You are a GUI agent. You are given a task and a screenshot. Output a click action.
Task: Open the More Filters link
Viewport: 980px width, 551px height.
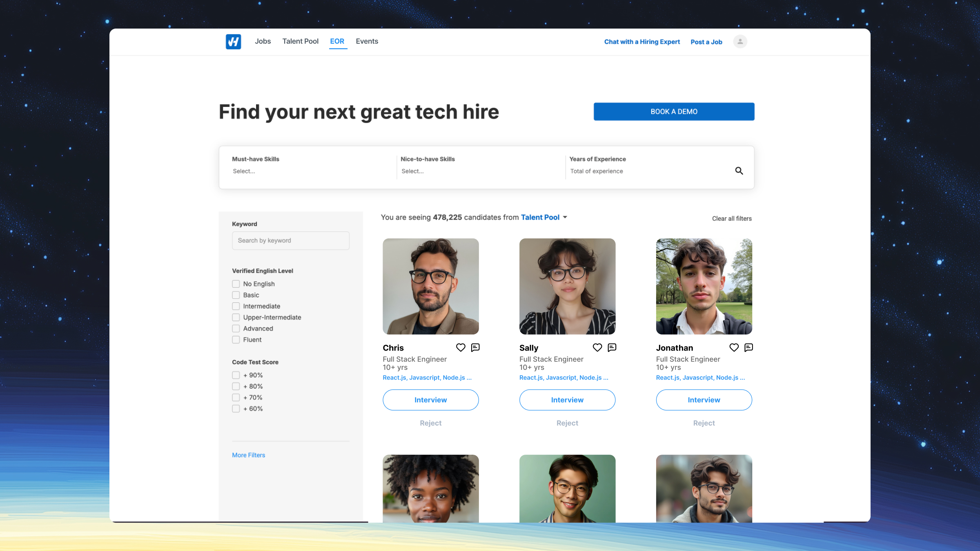pos(249,455)
